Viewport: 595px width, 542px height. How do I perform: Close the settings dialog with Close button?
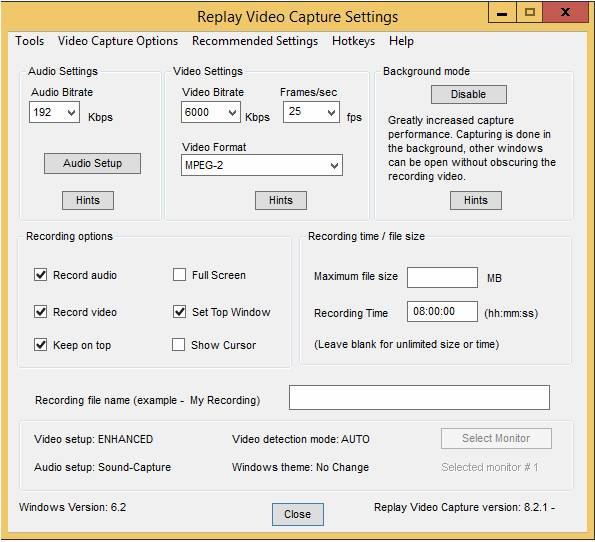[x=298, y=514]
